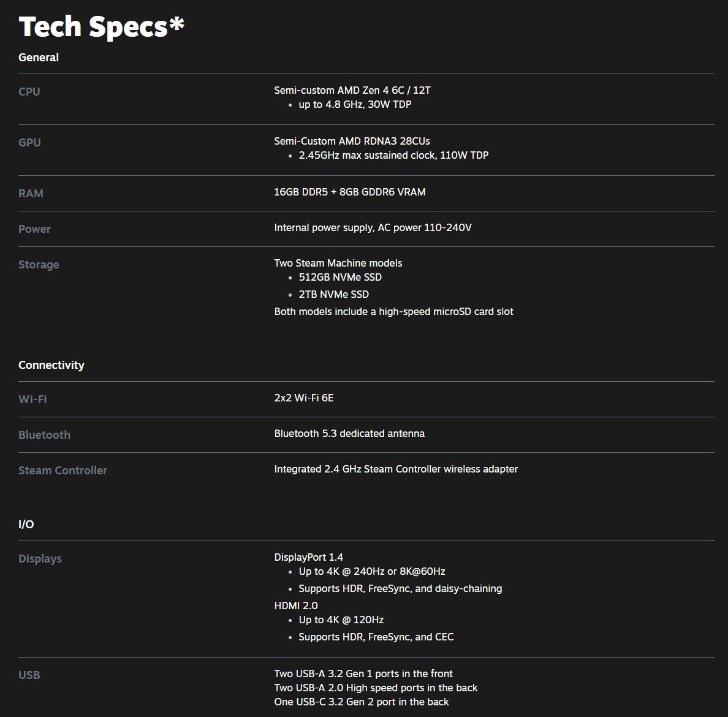This screenshot has height=717, width=728.
Task: Click the Power row label
Action: (34, 229)
